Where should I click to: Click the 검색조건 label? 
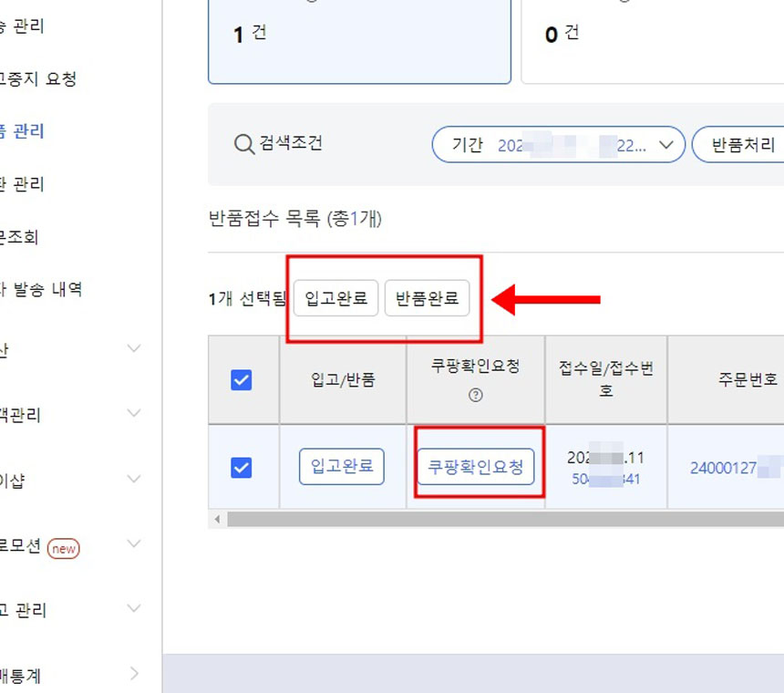(x=291, y=143)
